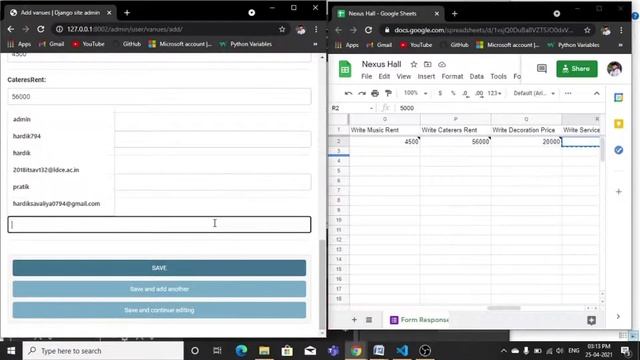Open the name box R2 dropdown arrow
Screen dimensions: 640x360
tap(371, 108)
